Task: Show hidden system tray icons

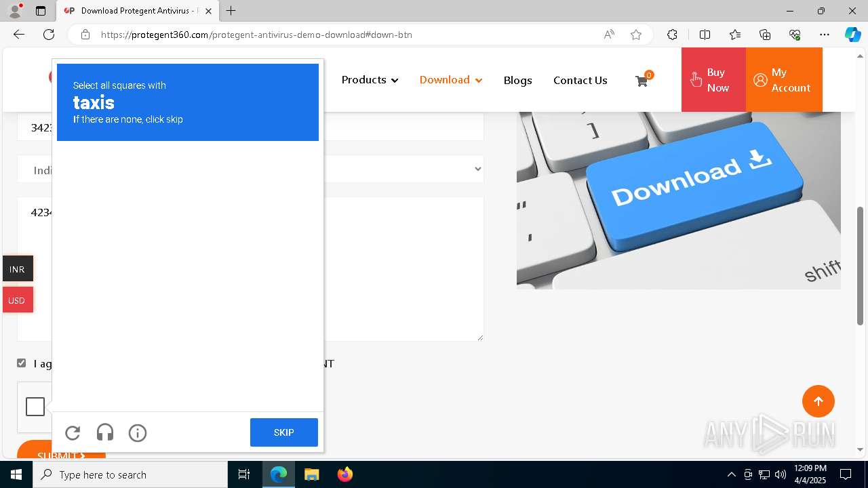Action: pos(731,474)
